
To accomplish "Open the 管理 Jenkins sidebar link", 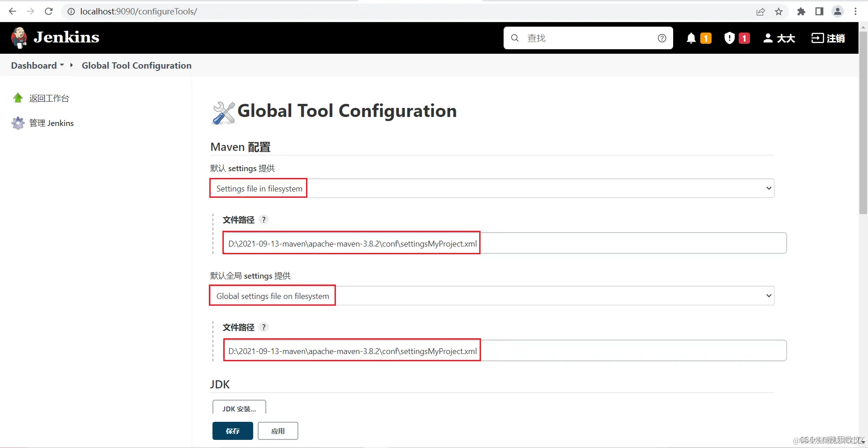I will click(52, 123).
